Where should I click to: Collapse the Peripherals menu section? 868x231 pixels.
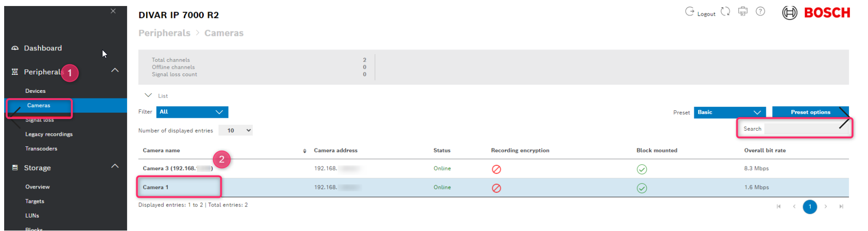coord(115,71)
